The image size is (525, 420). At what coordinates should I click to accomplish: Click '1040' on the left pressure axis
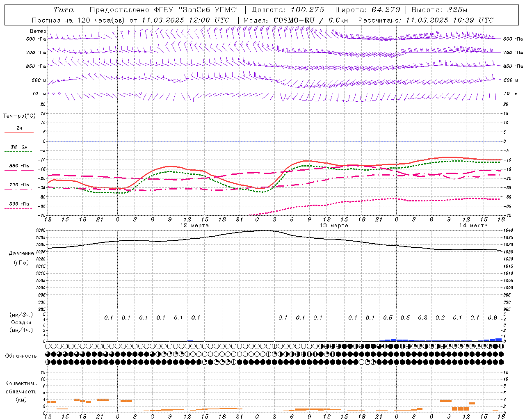coord(40,231)
